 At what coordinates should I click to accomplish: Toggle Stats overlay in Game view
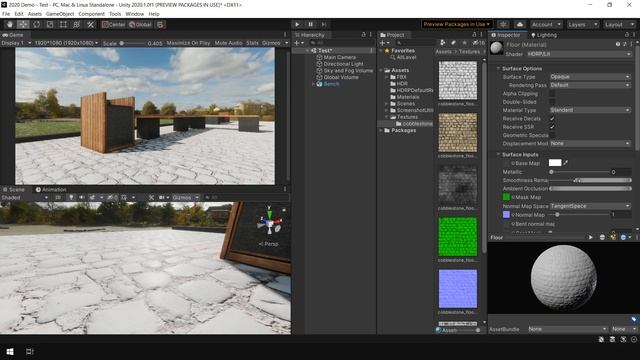pos(252,43)
